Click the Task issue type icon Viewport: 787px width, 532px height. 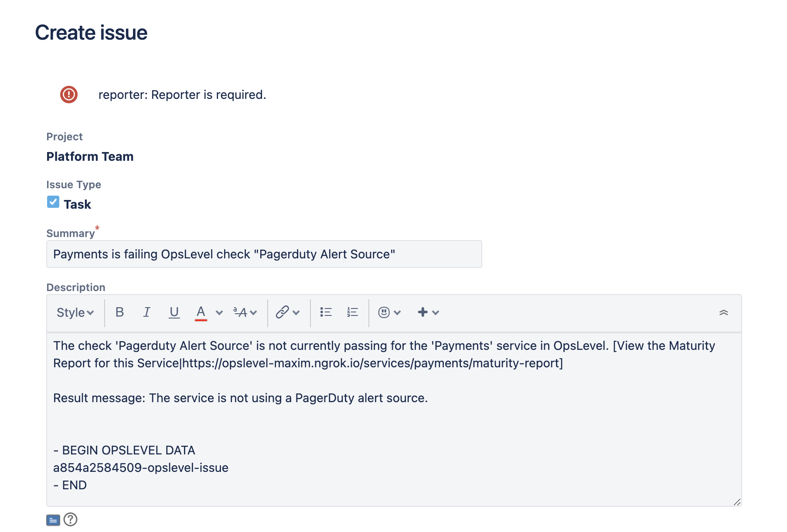coord(53,202)
